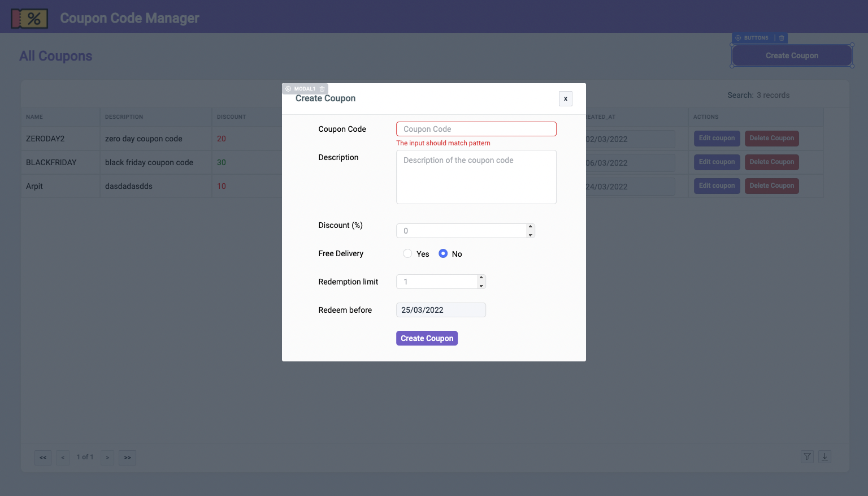868x496 pixels.
Task: Click the MODAL1 settings gear icon
Action: click(x=288, y=89)
